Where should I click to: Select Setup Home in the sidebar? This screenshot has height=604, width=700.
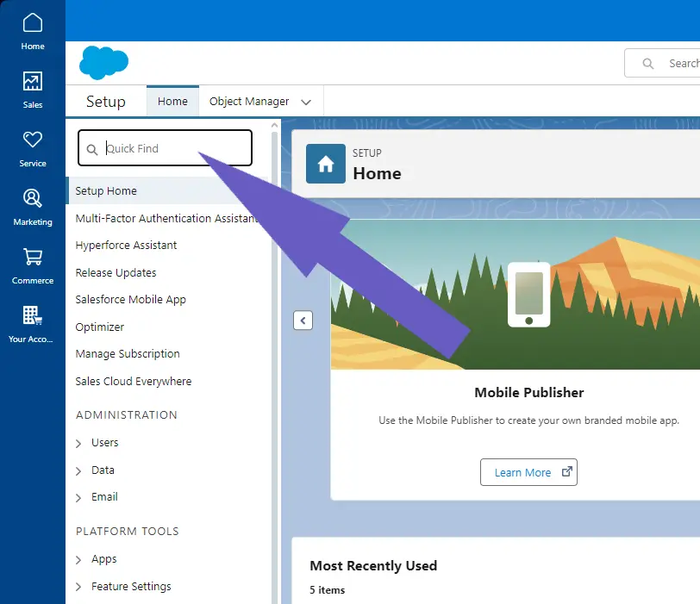click(x=168, y=191)
